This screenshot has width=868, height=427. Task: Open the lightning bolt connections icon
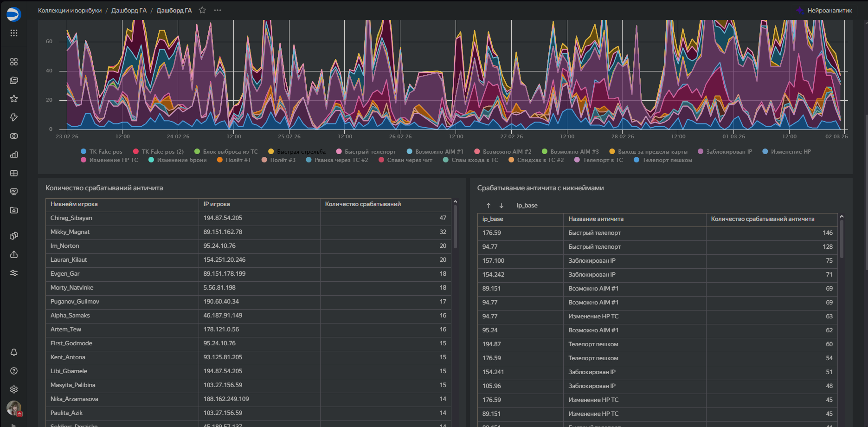[14, 117]
